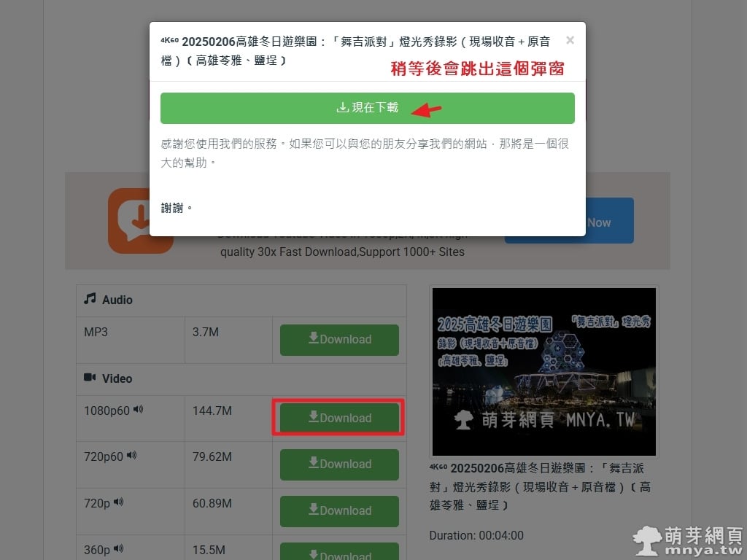Click the video title below the thumbnail

click(540, 486)
